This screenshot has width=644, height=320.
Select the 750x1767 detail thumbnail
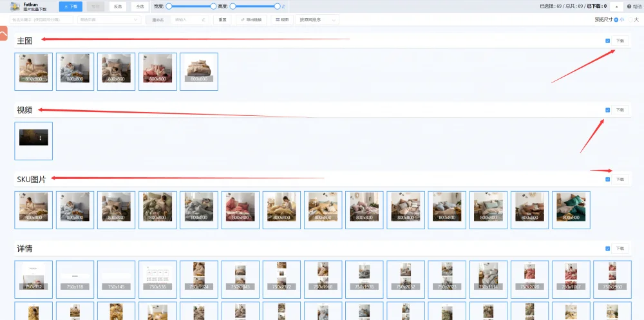click(x=571, y=279)
